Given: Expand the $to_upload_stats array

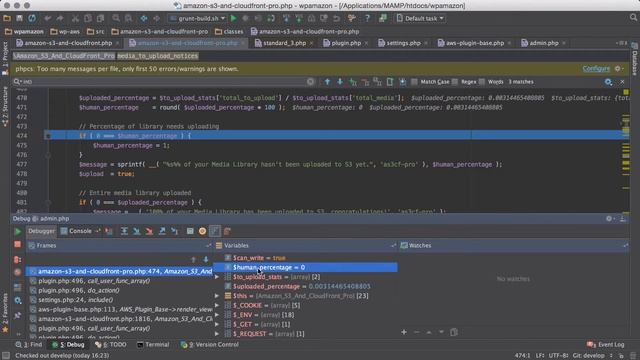Looking at the screenshot, I should (x=217, y=277).
